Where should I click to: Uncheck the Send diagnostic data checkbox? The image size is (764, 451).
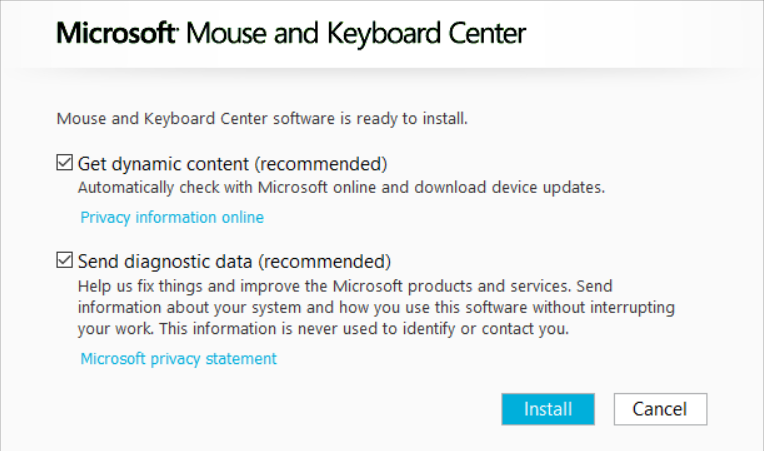[64, 260]
